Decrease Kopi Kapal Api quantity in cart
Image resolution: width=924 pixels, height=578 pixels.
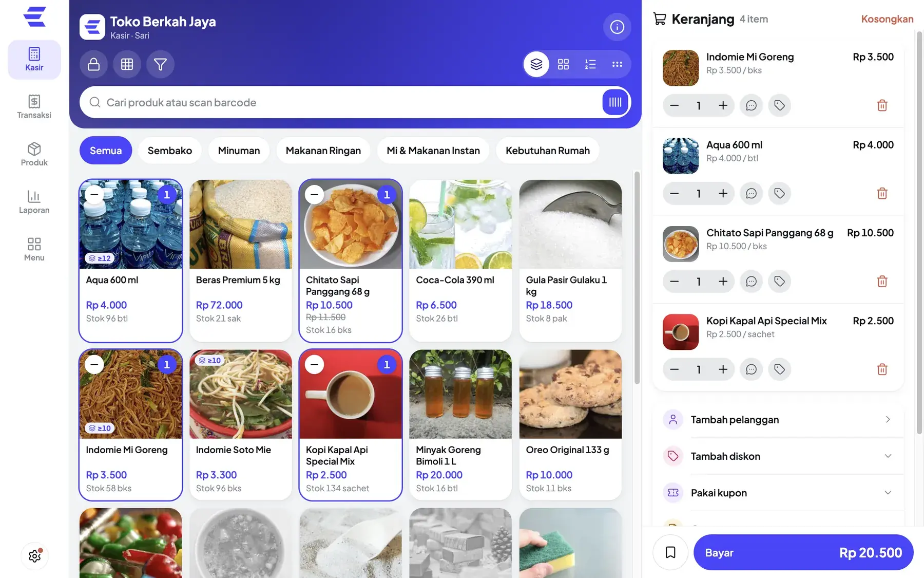[x=675, y=369]
